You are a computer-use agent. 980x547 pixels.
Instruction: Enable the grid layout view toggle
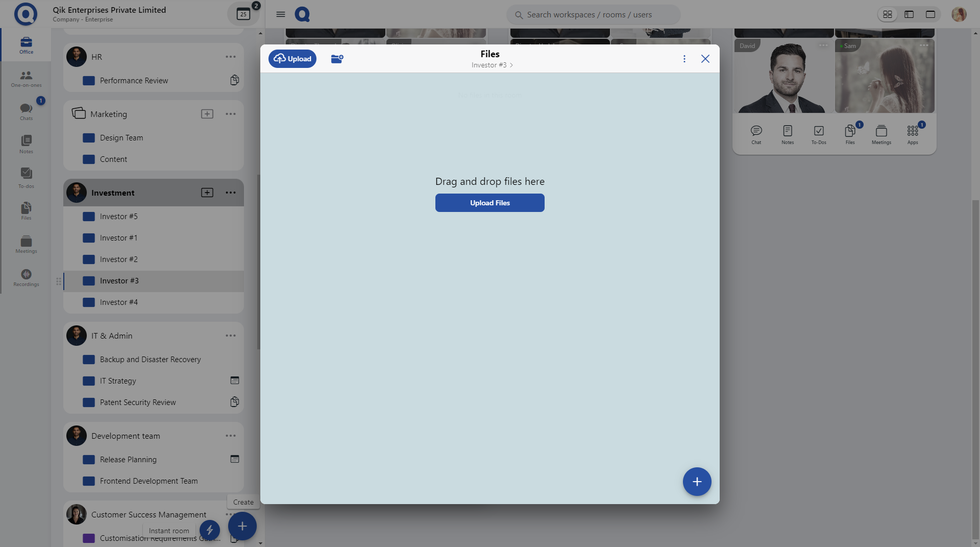click(887, 14)
